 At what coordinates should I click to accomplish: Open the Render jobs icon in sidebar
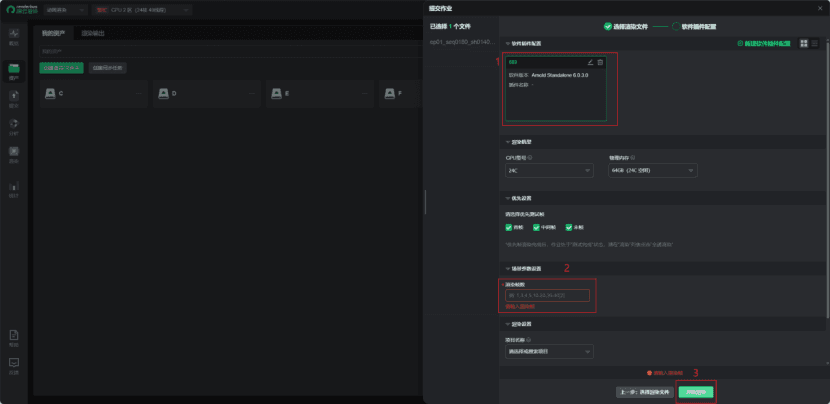click(14, 151)
